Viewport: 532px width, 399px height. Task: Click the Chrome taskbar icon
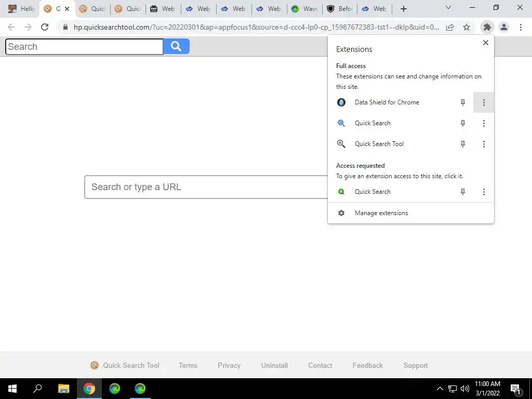pyautogui.click(x=89, y=389)
